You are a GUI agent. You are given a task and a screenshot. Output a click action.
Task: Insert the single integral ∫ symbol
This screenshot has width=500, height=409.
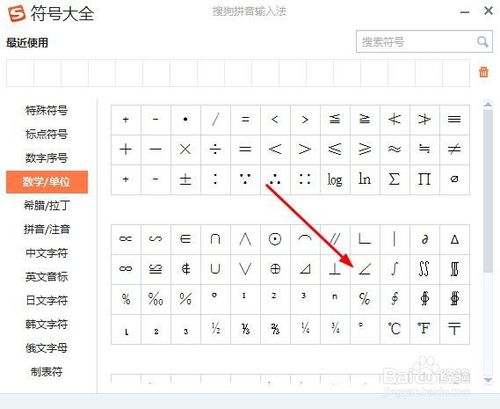click(395, 269)
